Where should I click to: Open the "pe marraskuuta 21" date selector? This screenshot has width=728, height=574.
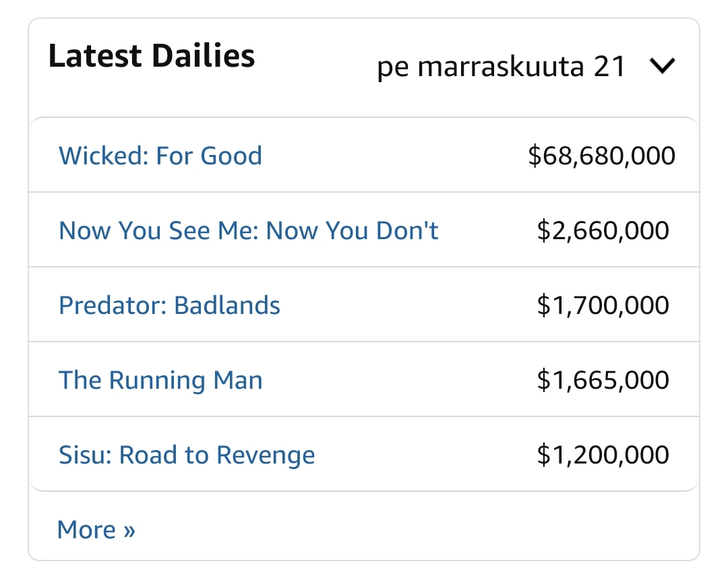[x=502, y=67]
